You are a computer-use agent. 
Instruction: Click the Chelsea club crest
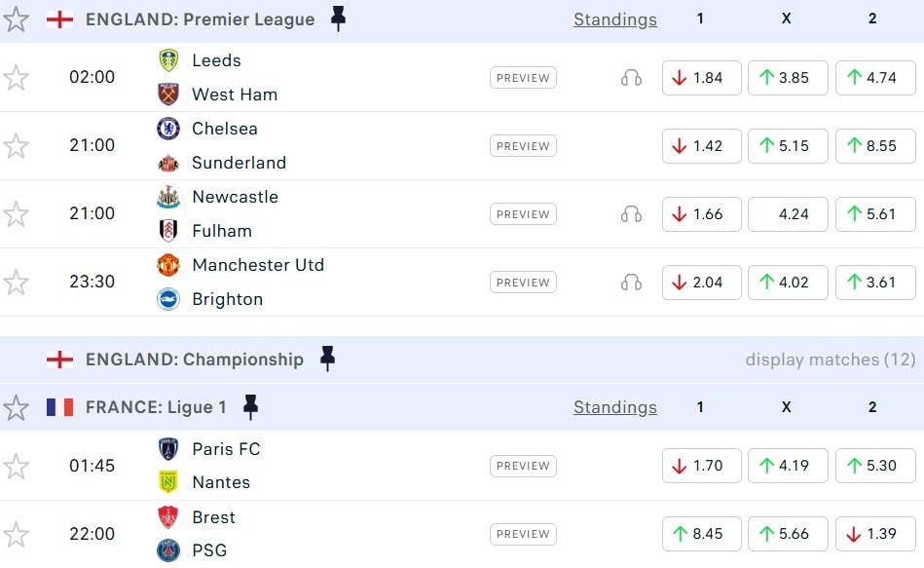tap(168, 129)
